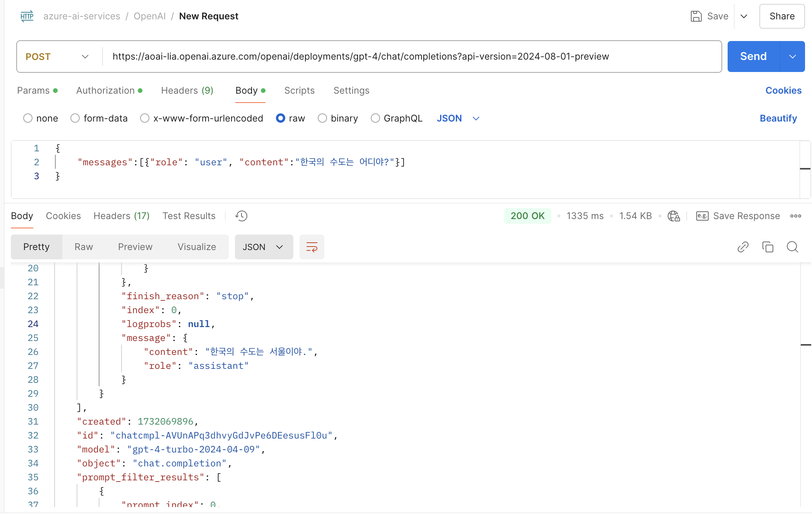Screen dimensions: 812x514
Task: Copy response body using copy icon
Action: 767,247
